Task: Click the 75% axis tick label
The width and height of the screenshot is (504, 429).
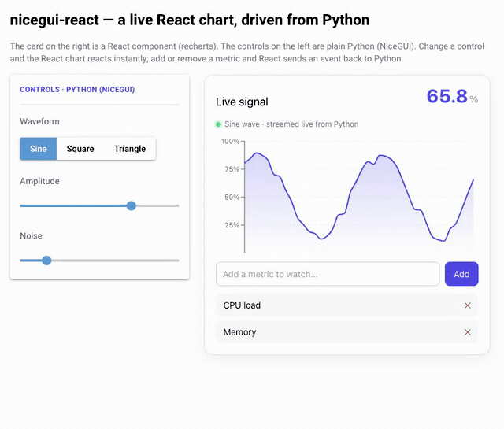Action: click(232, 169)
